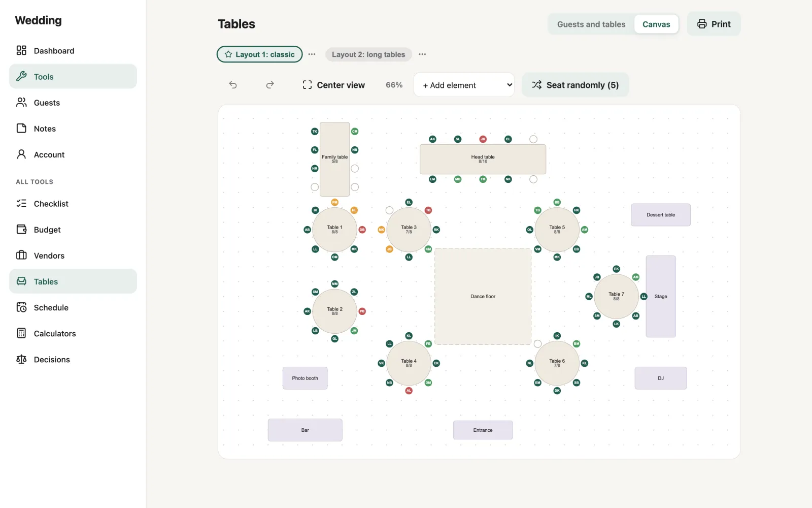Select round Table 2 on the canvas
The width and height of the screenshot is (812, 508).
pos(334,311)
